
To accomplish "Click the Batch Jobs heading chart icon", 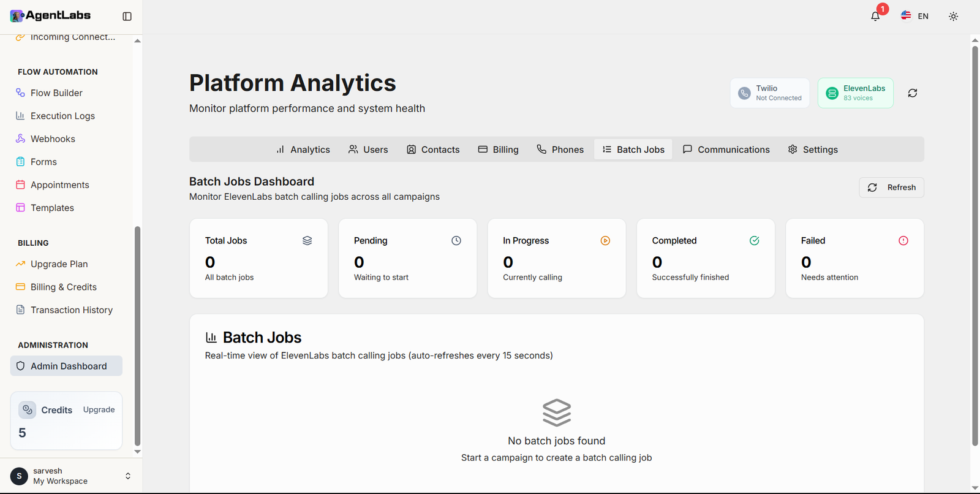I will 211,337.
